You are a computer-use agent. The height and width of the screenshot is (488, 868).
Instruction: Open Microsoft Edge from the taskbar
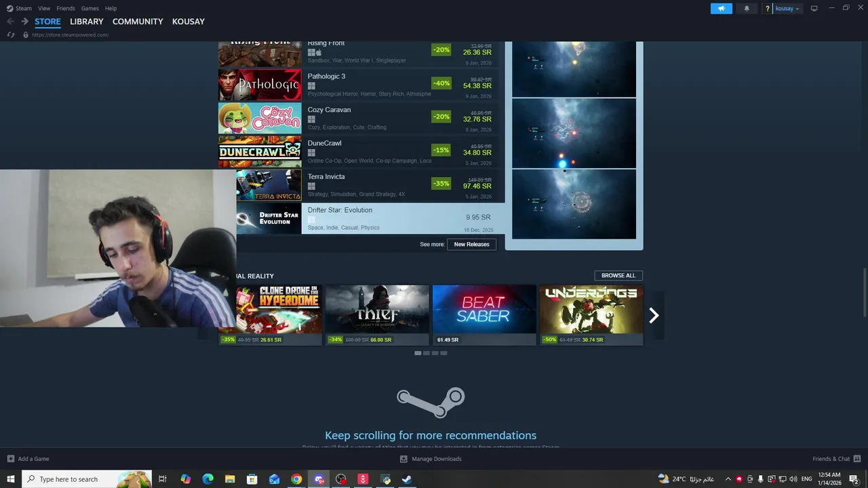208,479
